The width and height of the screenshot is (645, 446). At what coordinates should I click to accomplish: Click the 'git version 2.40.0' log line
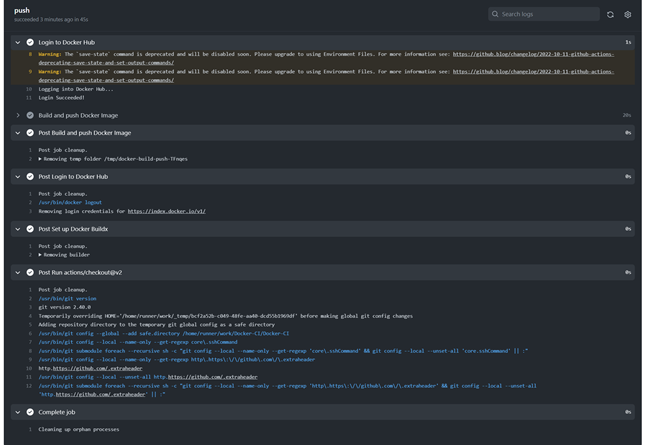point(65,307)
